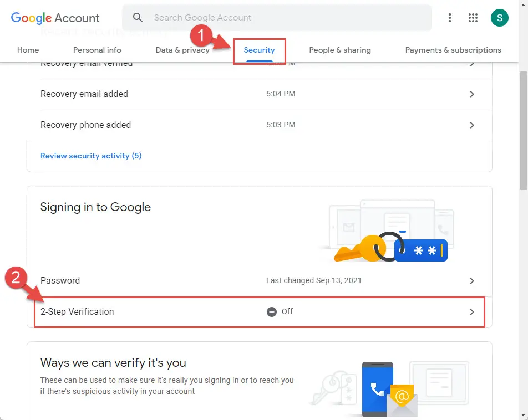Open the Home tab

point(28,50)
